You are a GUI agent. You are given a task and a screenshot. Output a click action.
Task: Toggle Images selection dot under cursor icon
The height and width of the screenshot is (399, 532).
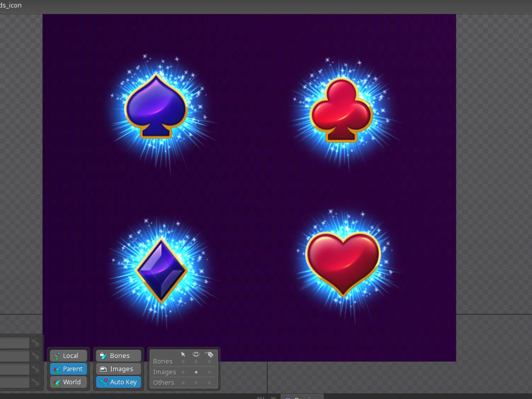pos(183,372)
